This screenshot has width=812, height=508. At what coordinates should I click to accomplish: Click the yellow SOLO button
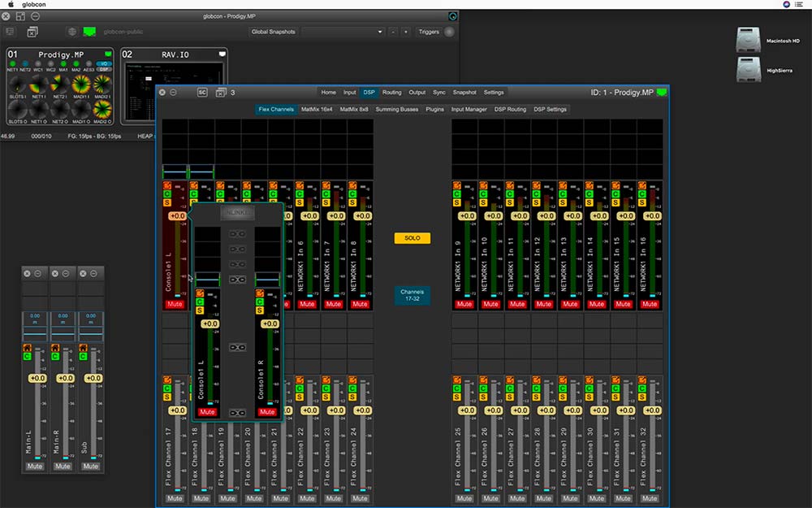pyautogui.click(x=412, y=238)
